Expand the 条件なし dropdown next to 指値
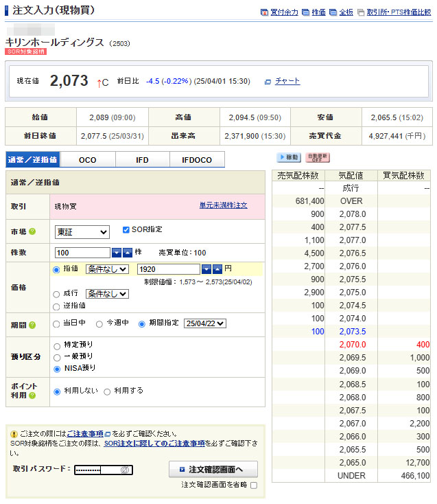The width and height of the screenshot is (437, 504). click(107, 269)
